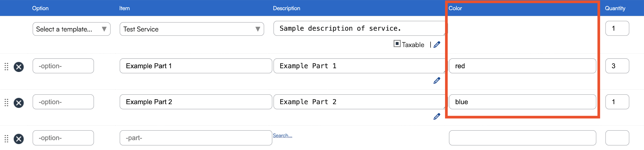Click the Color field containing blue

click(522, 102)
